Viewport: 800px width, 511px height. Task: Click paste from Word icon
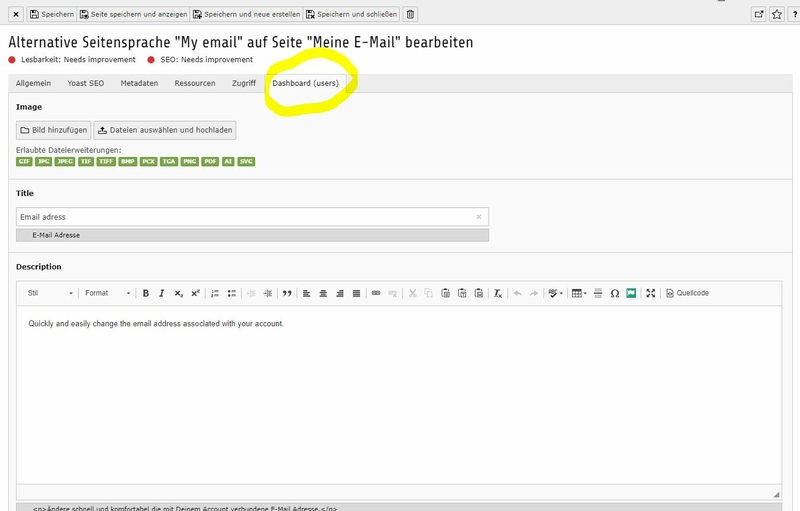pyautogui.click(x=479, y=293)
